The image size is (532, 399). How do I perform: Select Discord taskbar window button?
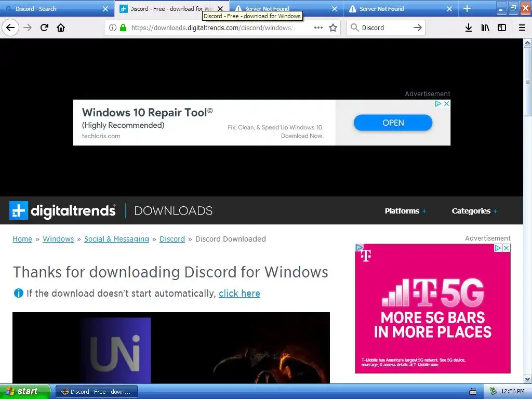tap(96, 392)
